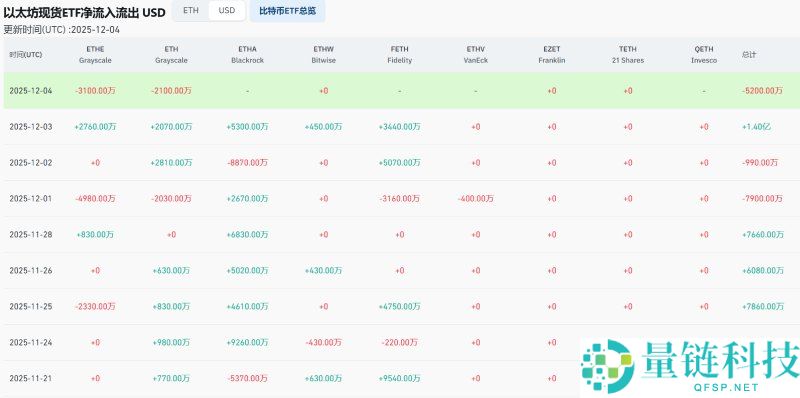Viewport: 800px width, 398px height.
Task: Click the ETHV VanEck column header
Action: tap(476, 55)
